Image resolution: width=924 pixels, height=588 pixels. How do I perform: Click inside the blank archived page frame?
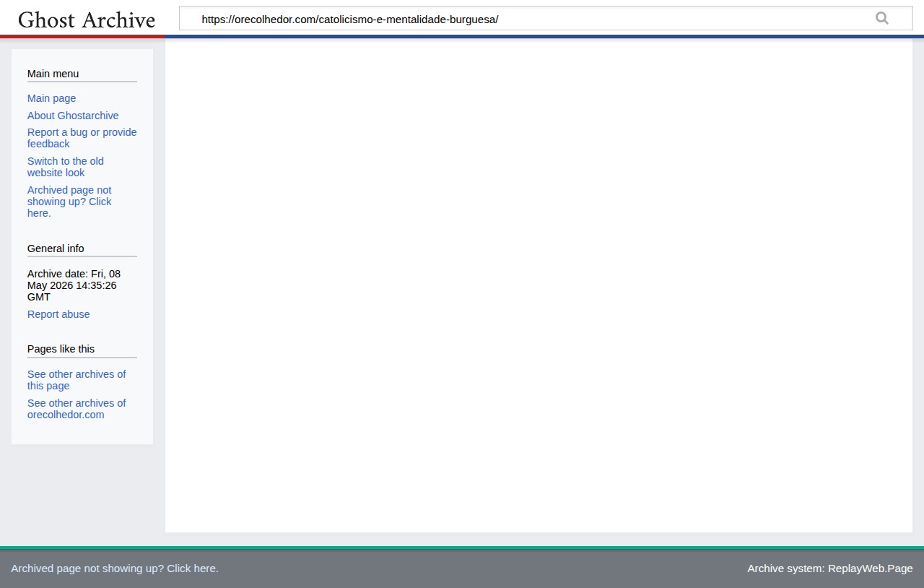[539, 285]
